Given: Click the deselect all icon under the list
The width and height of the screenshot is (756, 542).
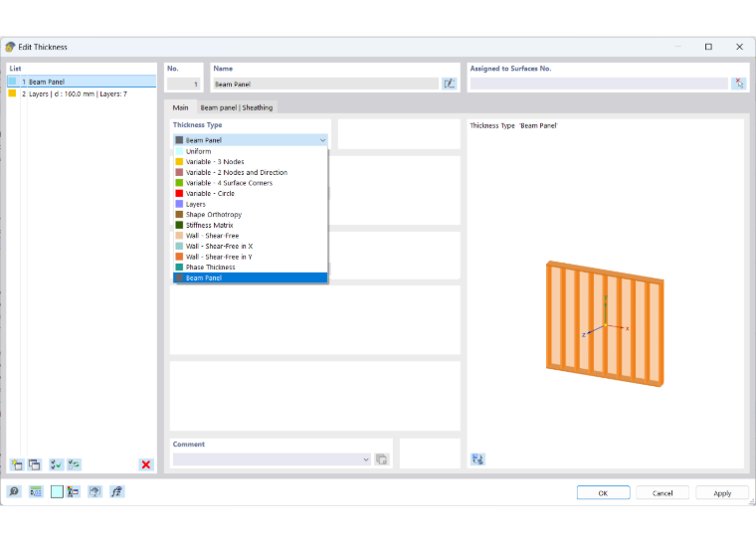Looking at the screenshot, I should tap(75, 464).
